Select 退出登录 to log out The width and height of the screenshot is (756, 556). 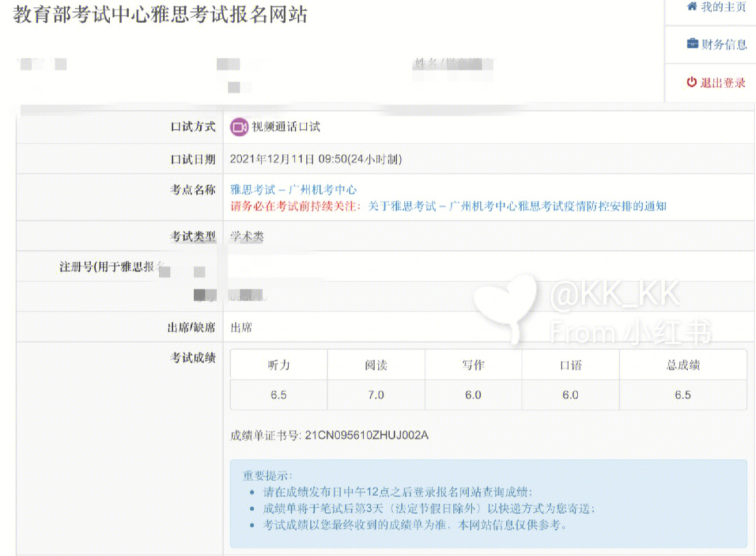click(x=717, y=83)
